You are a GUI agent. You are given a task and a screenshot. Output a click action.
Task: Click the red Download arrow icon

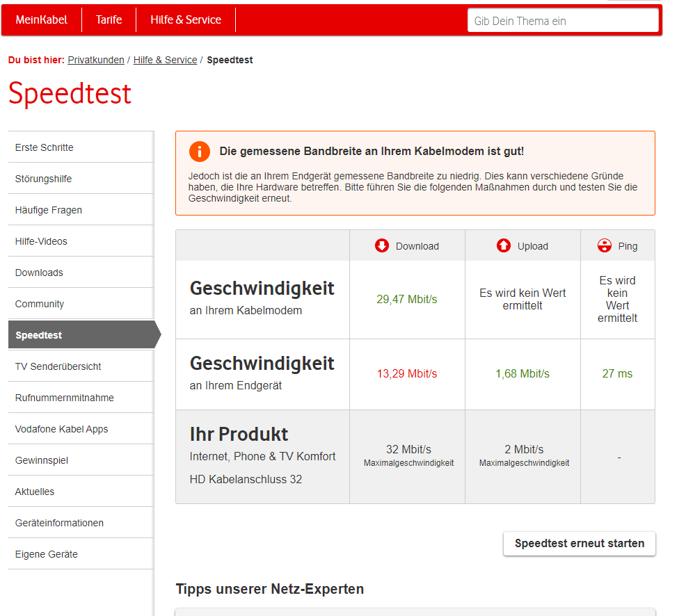(381, 245)
